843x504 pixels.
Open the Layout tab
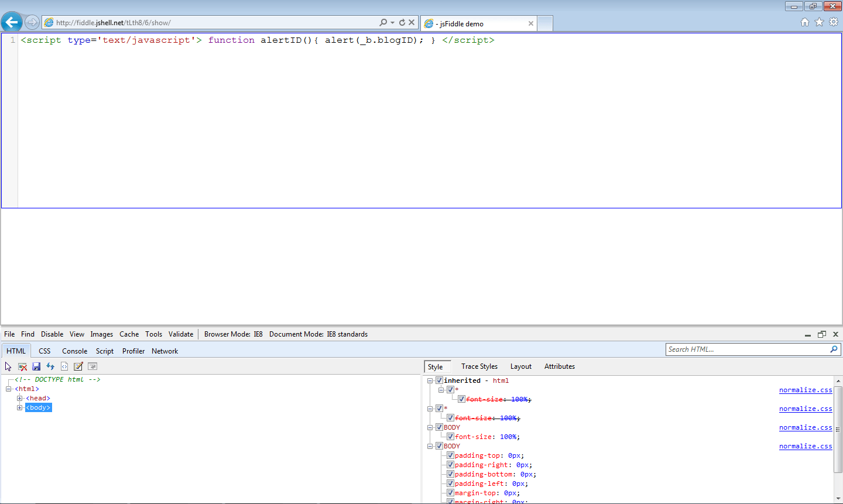[521, 366]
